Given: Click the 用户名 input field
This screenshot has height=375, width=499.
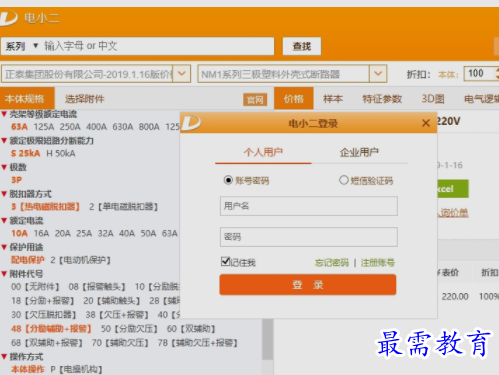Looking at the screenshot, I should (x=309, y=206).
